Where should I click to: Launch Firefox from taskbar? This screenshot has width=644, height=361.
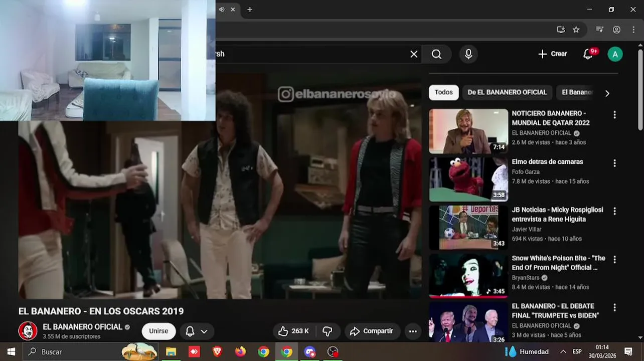coord(240,352)
